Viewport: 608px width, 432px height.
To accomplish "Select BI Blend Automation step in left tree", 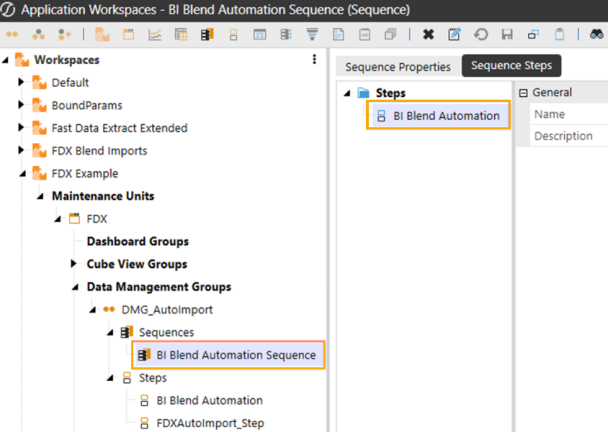I will (209, 400).
